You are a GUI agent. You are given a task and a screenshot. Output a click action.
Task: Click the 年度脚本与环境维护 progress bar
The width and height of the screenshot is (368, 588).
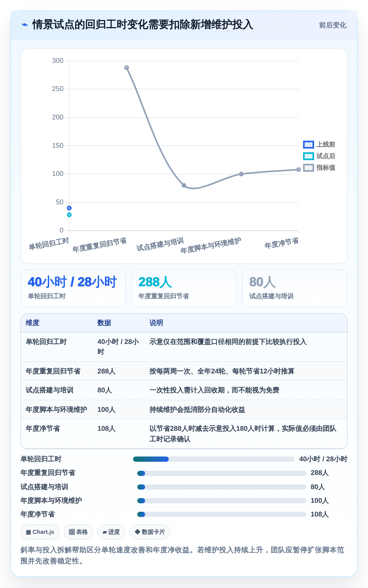[x=222, y=501]
